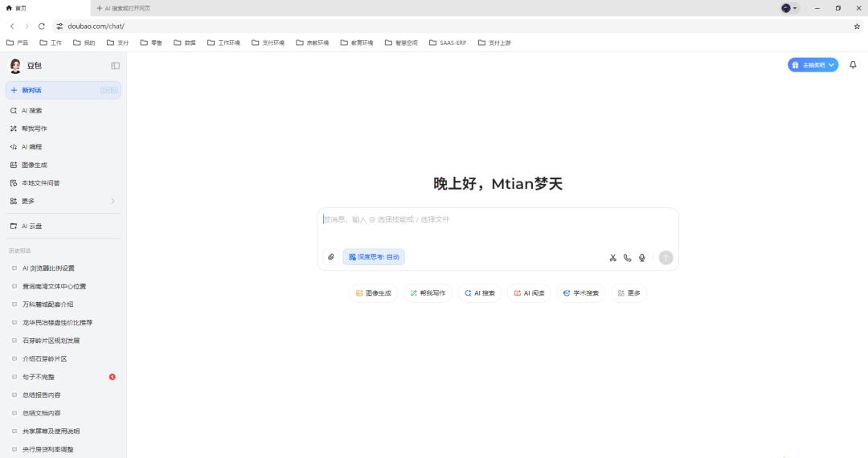
Task: Click the microphone voice input icon
Action: 642,258
